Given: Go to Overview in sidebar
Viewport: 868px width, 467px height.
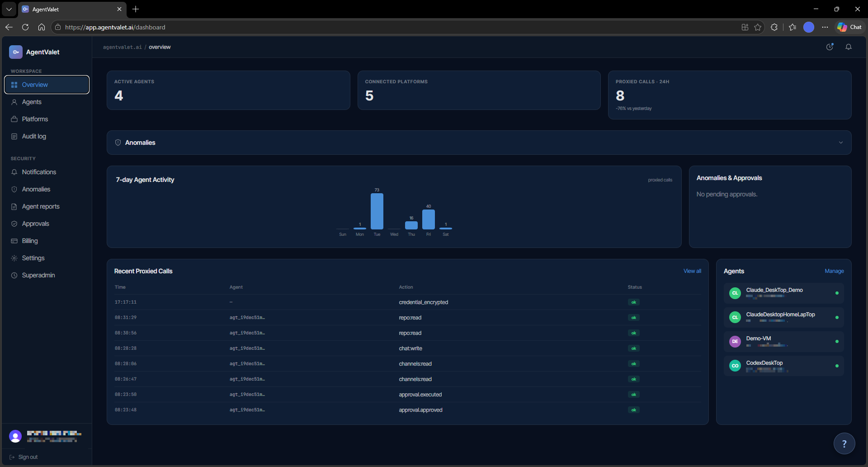Looking at the screenshot, I should (47, 85).
